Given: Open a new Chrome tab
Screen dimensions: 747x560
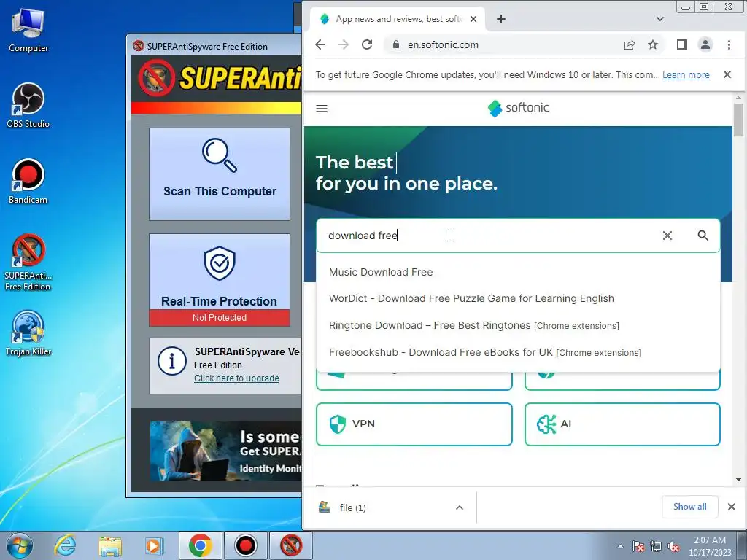Looking at the screenshot, I should point(500,19).
